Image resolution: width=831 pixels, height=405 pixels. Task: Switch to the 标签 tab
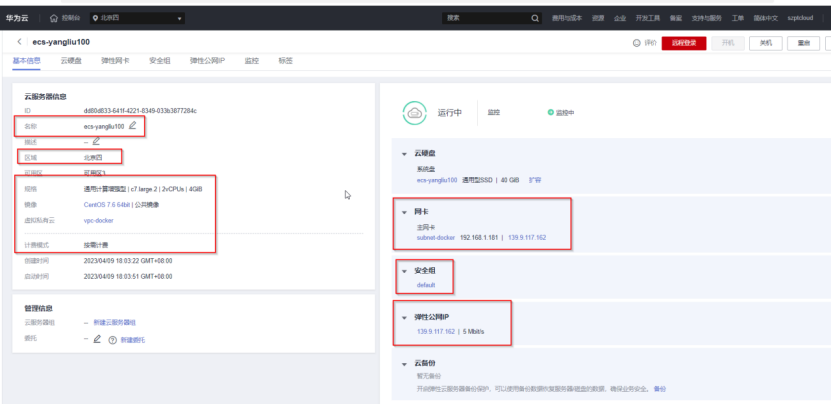(x=286, y=61)
